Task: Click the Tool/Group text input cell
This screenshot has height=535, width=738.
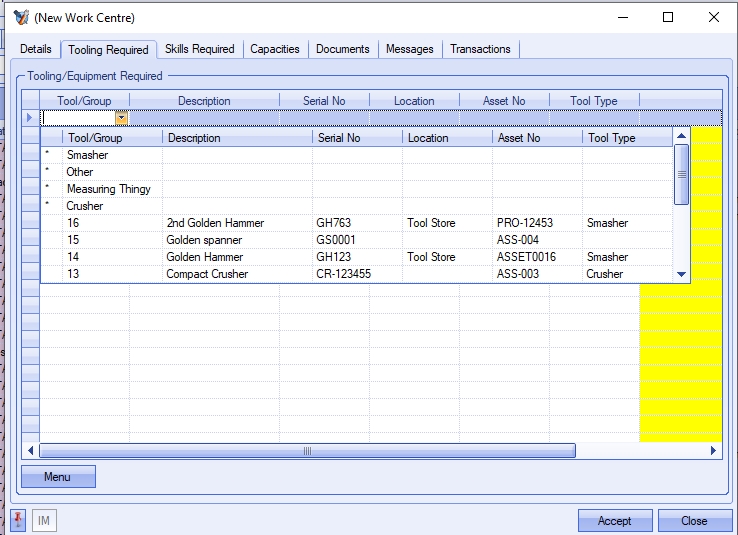Action: [x=78, y=118]
